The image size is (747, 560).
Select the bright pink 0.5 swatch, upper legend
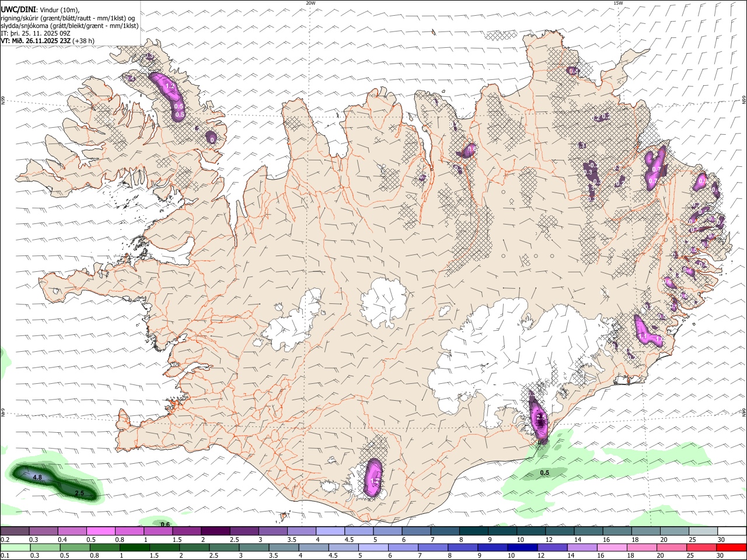pyautogui.click(x=100, y=531)
